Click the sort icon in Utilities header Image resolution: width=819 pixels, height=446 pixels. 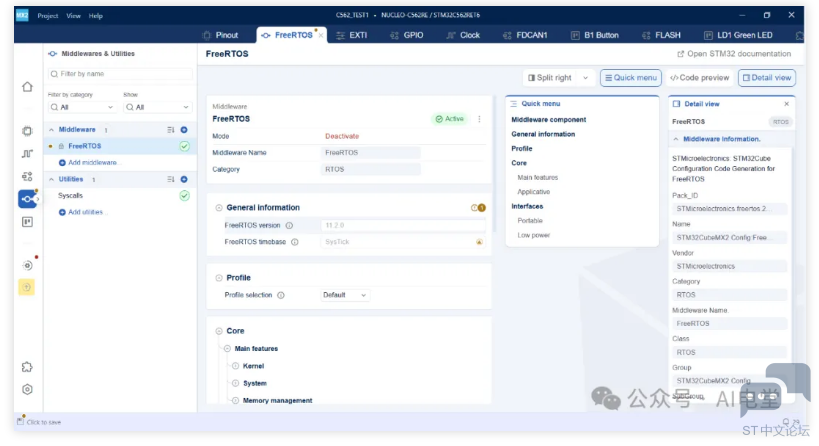pyautogui.click(x=171, y=179)
